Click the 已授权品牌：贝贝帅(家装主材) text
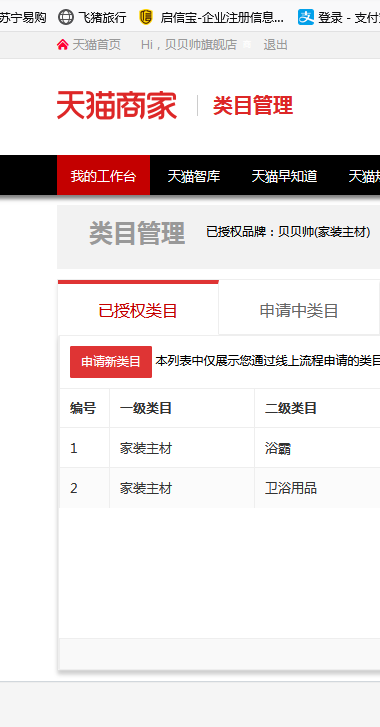The width and height of the screenshot is (380, 727). pos(288,232)
